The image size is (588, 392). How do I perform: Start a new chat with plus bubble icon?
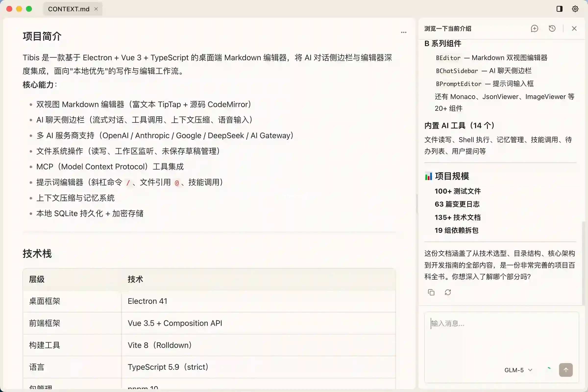click(535, 28)
